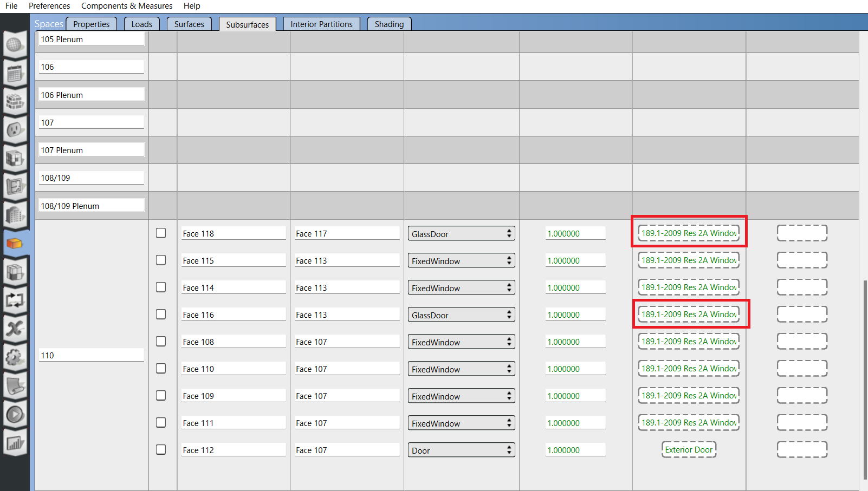Click the empty dashed drop zone for Face 118
The image size is (868, 491).
(802, 233)
